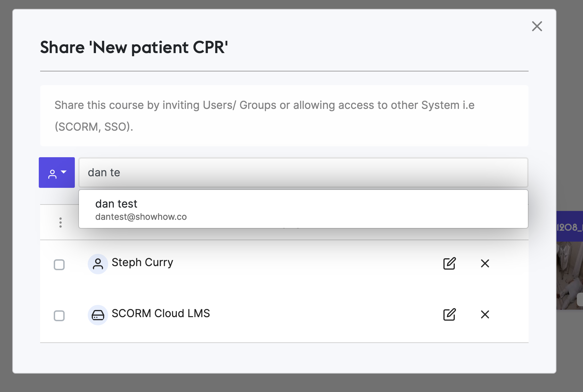Edit sharing settings for Steph Curry
Viewport: 583px width, 392px height.
coord(449,263)
